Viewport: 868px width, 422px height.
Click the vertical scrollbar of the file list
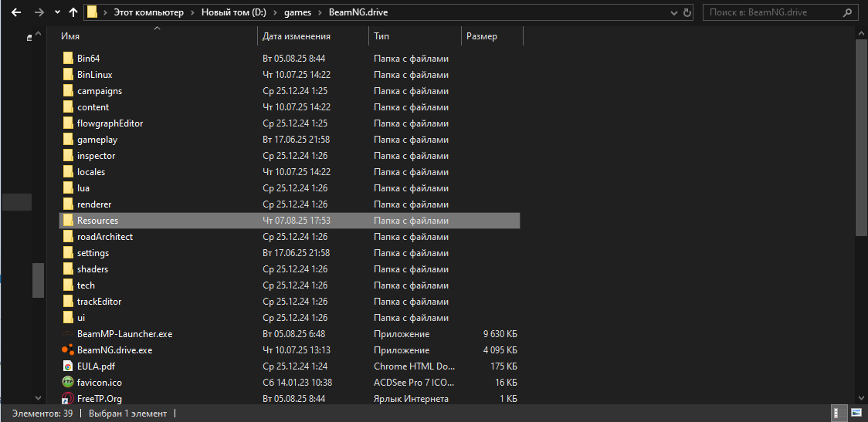863,216
